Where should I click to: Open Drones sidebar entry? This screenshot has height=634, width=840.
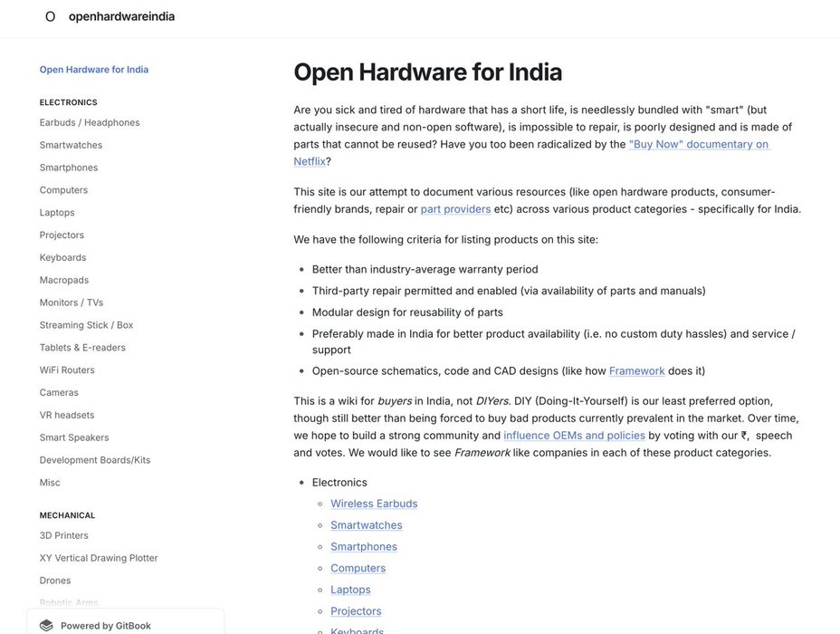(x=55, y=581)
